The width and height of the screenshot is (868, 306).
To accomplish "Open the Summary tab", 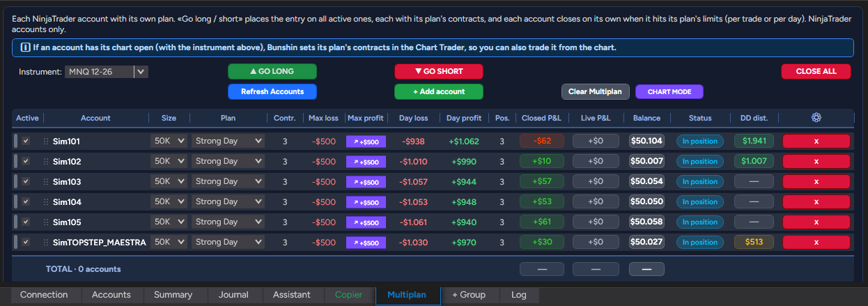I will 173,295.
